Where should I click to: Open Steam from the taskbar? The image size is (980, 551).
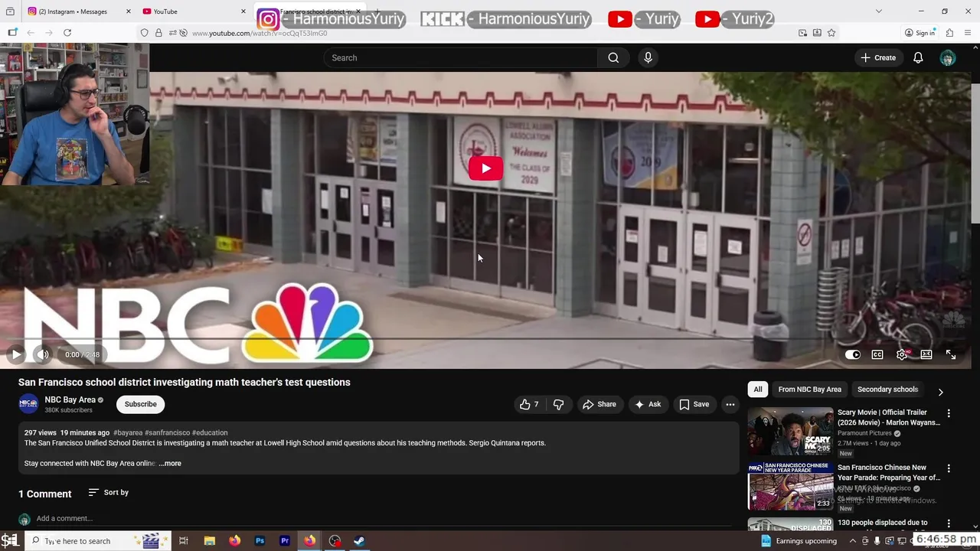click(x=359, y=541)
